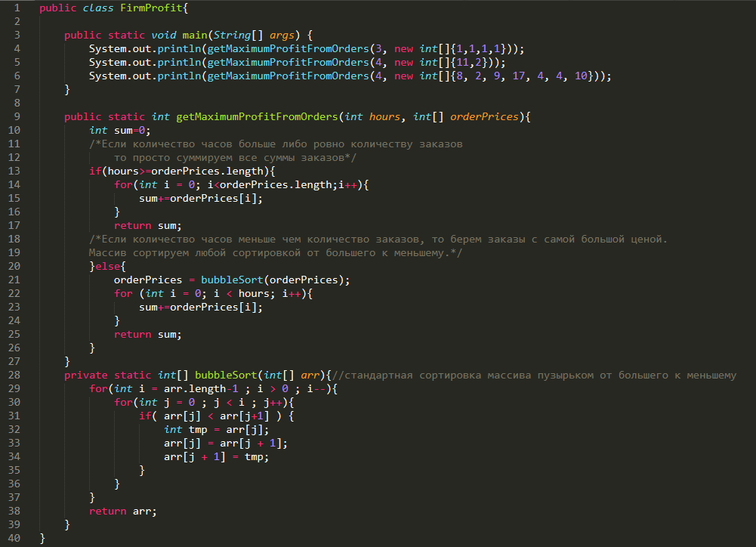Click the bubbleSort method declaration name on line 28

226,375
